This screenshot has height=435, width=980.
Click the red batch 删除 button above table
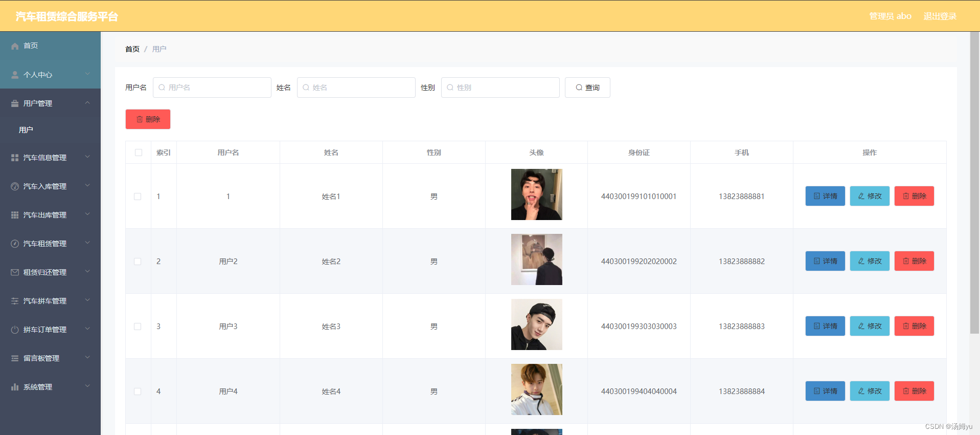pyautogui.click(x=148, y=119)
